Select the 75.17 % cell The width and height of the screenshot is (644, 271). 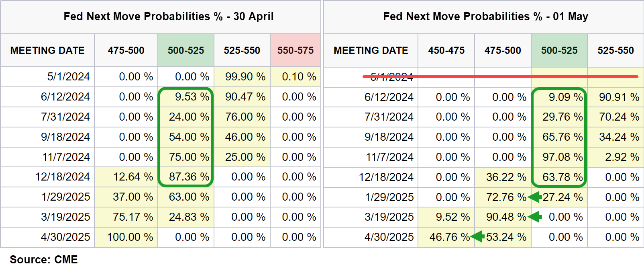tap(132, 217)
